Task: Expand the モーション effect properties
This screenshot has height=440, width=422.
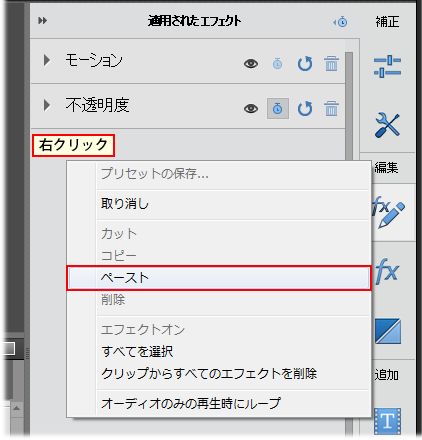Action: coord(47,60)
